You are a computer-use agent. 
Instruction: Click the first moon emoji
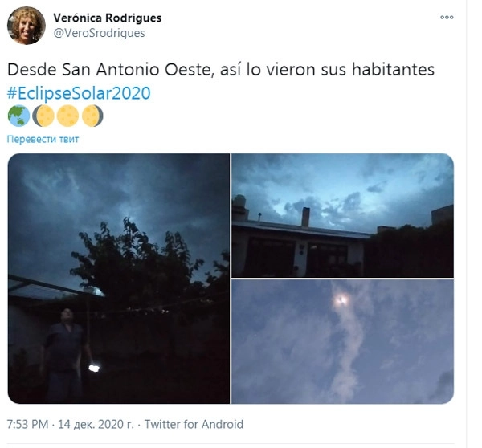click(x=43, y=116)
